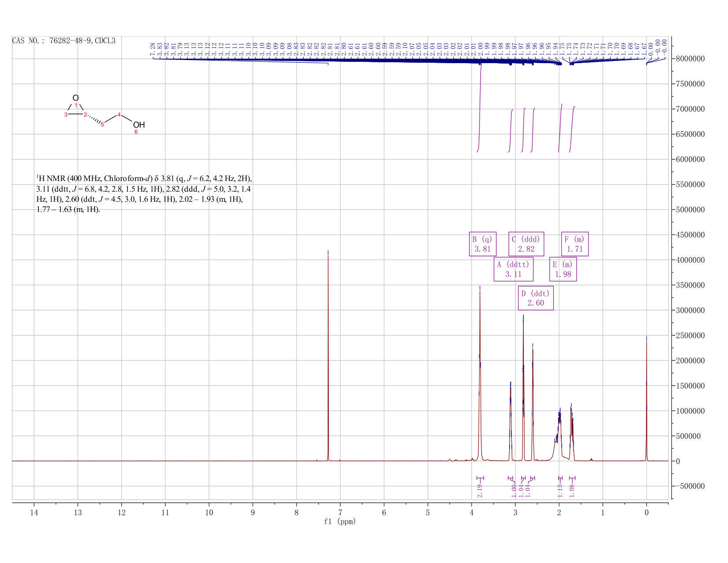Select the D (ddt) 2.60 multiplet box
The height and width of the screenshot is (563, 728).
coord(536,298)
